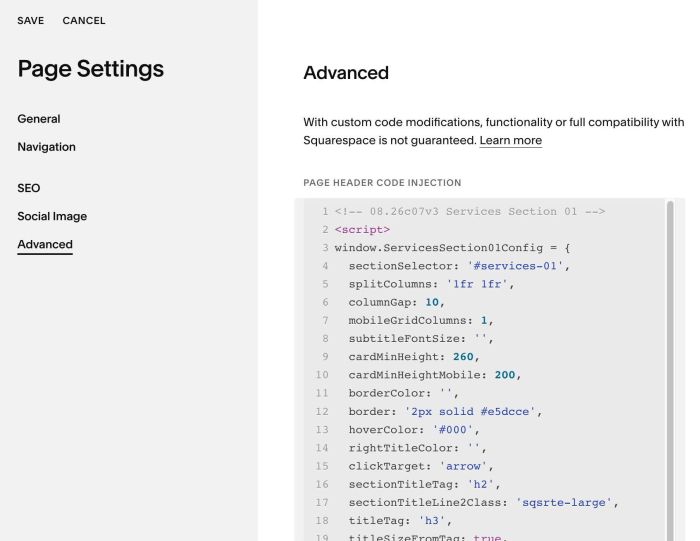The height and width of the screenshot is (541, 700).
Task: Click the cardMinHeightMobile value 200
Action: tap(504, 375)
